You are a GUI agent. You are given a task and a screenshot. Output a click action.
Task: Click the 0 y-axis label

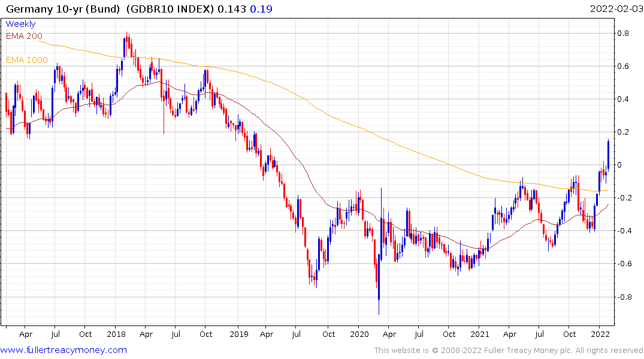(619, 165)
